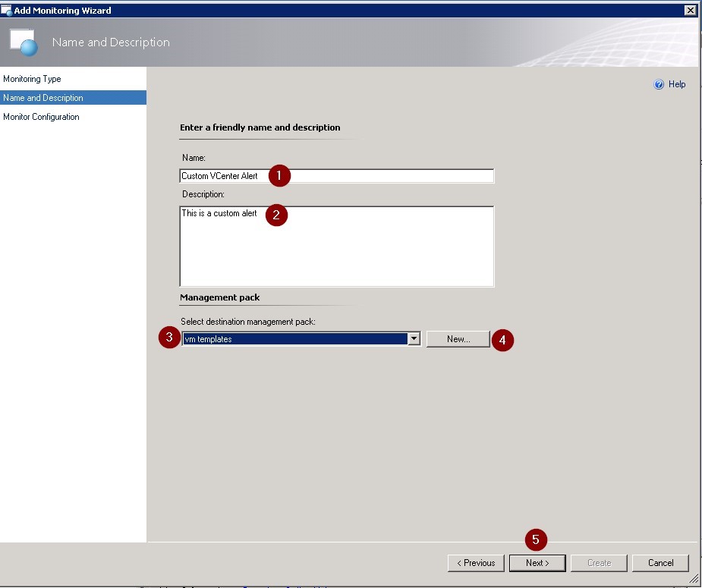Screen dimensions: 702x588
Task: Jump to the Monitor Configuration step
Action: coord(41,117)
